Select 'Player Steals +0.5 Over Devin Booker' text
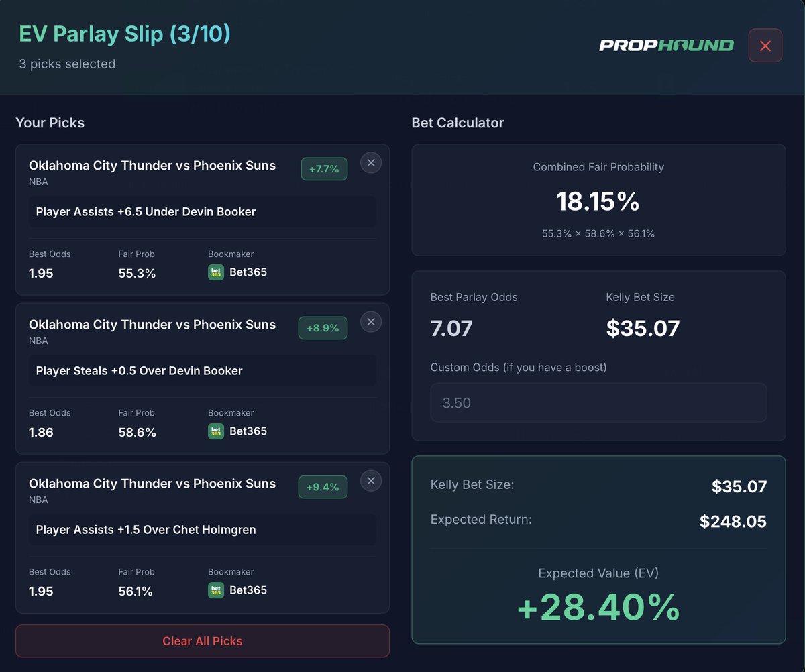The image size is (805, 672). click(x=139, y=371)
